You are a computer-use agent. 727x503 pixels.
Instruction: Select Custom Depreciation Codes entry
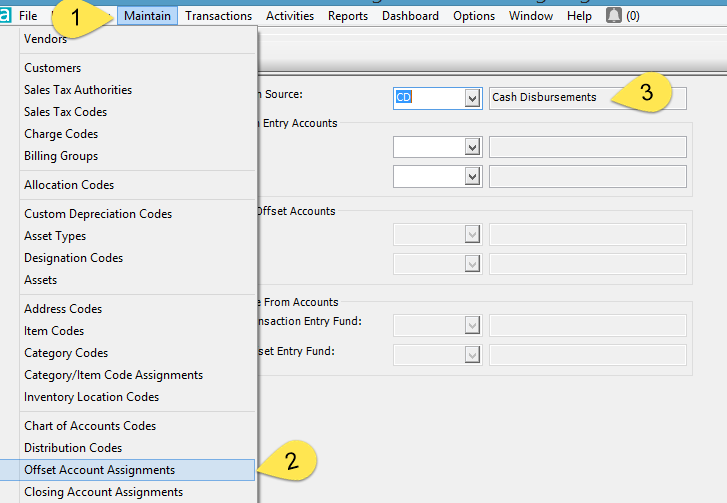pyautogui.click(x=98, y=214)
